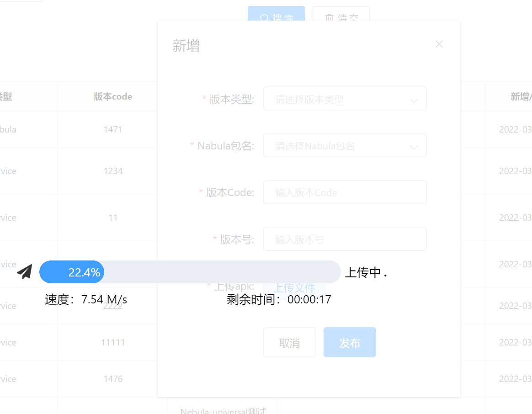Open the 请选择Nabula包名 dropdown

tap(345, 145)
